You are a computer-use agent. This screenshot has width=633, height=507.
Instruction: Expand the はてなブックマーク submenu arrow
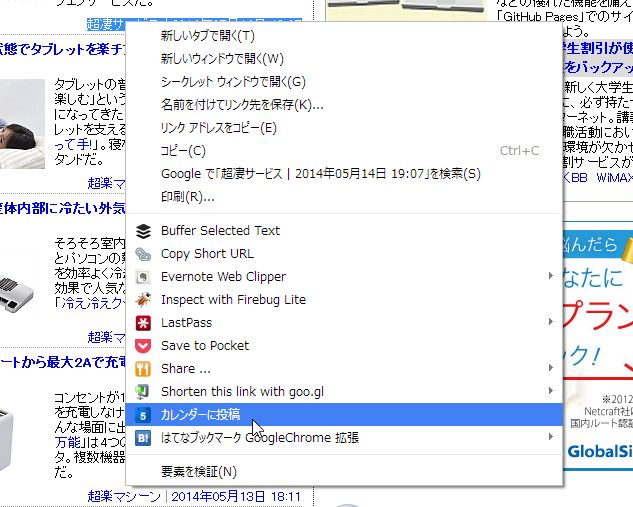coord(551,437)
